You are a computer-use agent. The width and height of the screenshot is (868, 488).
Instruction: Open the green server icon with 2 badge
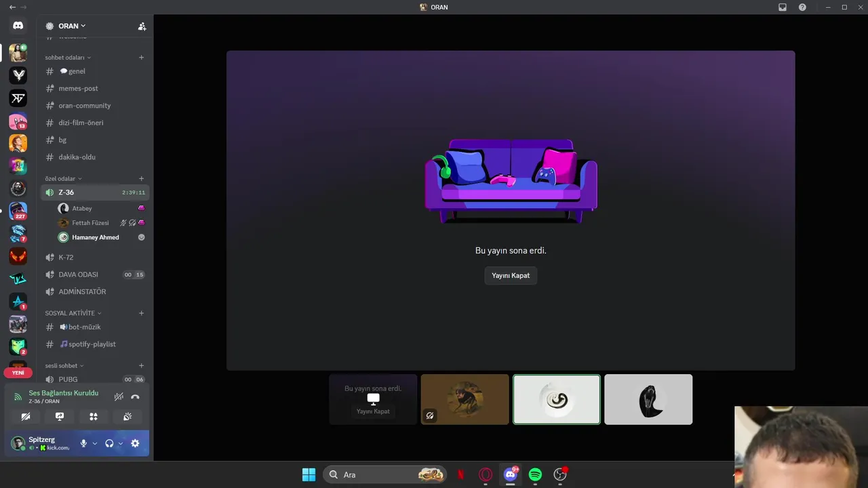tap(18, 346)
